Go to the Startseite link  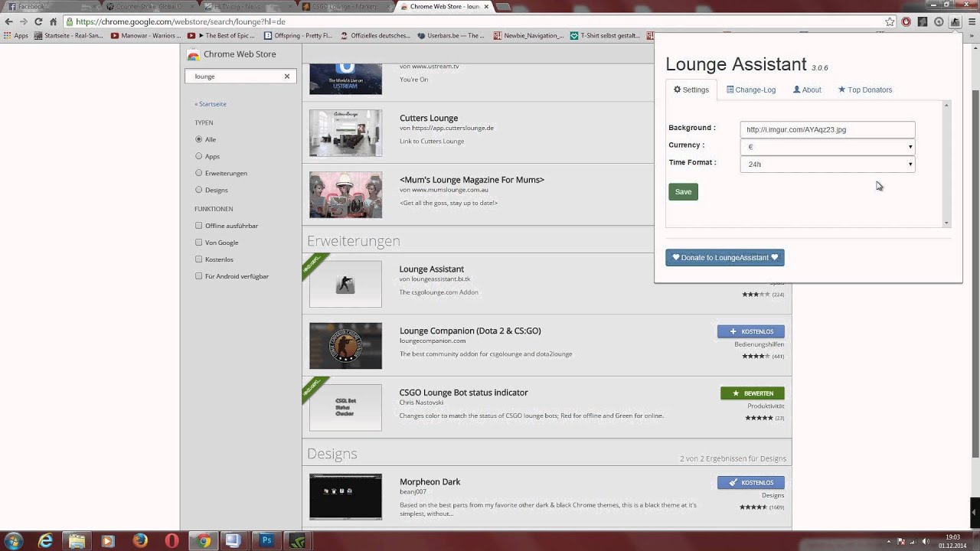click(x=211, y=104)
